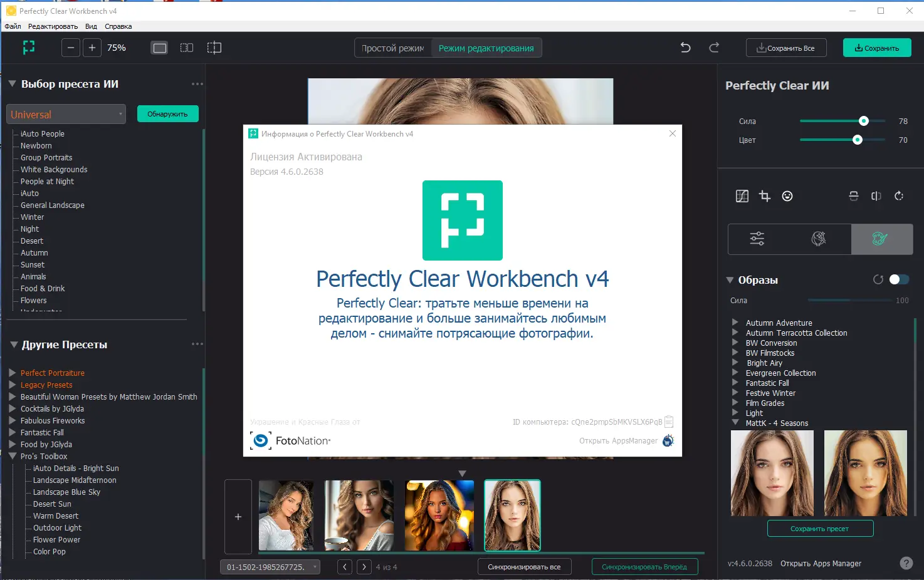Undo the last edit
The width and height of the screenshot is (924, 580).
click(x=686, y=48)
